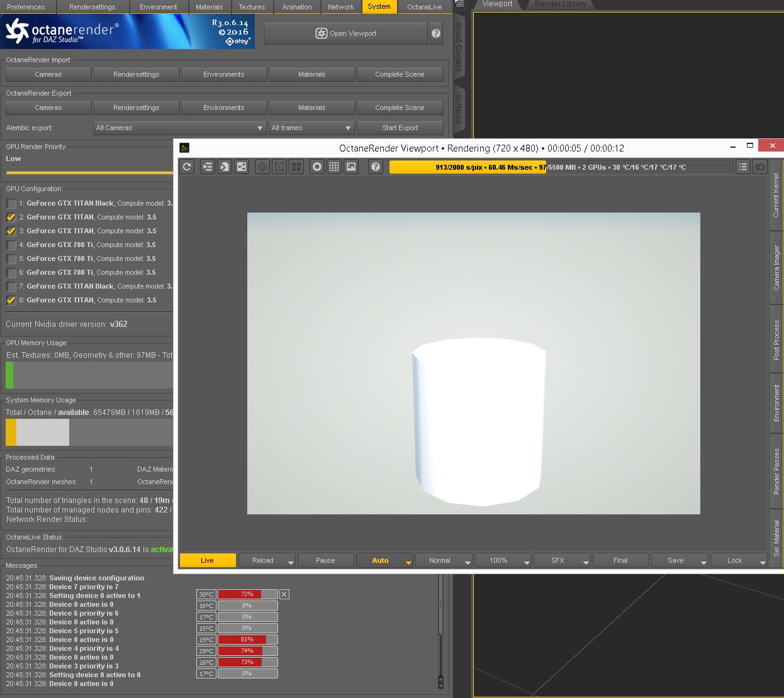784x698 pixels.
Task: Click the node graph share icon
Action: pos(242,167)
